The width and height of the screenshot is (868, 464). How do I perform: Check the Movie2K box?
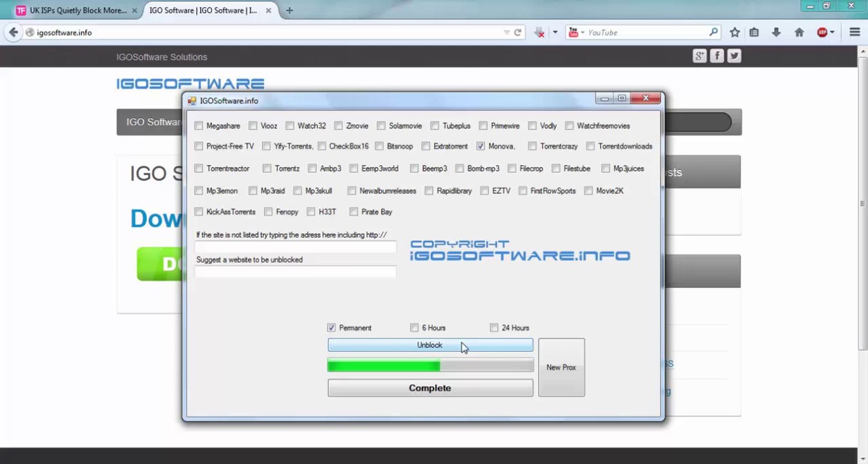589,191
